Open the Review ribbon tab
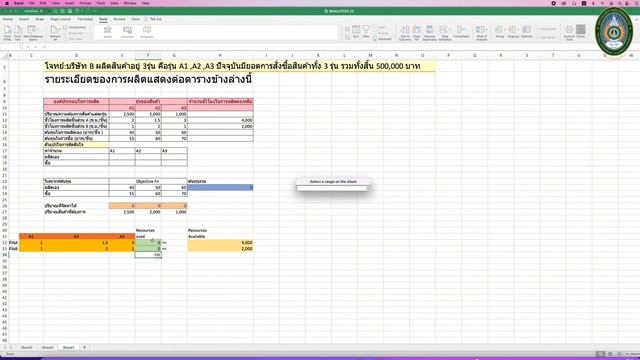Image resolution: width=640 pixels, height=360 pixels. 119,19
